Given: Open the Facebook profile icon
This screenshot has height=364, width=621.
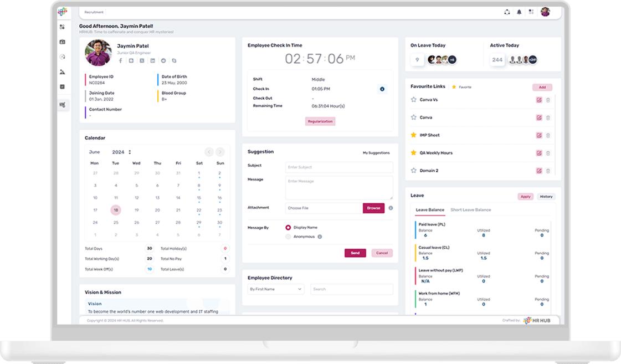Looking at the screenshot, I should [x=121, y=60].
